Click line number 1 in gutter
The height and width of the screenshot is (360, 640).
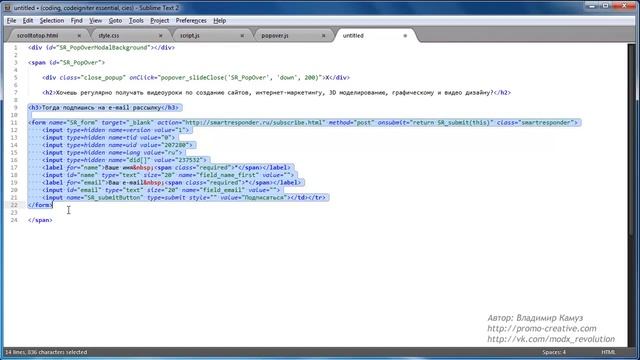[16, 47]
